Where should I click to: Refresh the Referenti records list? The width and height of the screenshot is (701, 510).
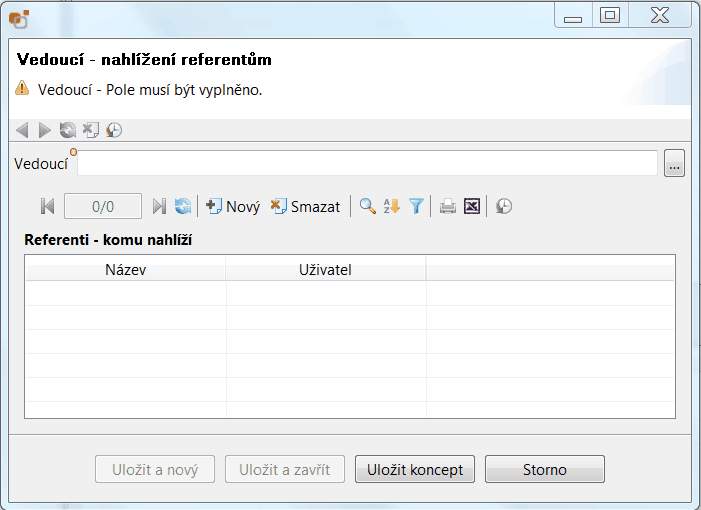coord(183,207)
